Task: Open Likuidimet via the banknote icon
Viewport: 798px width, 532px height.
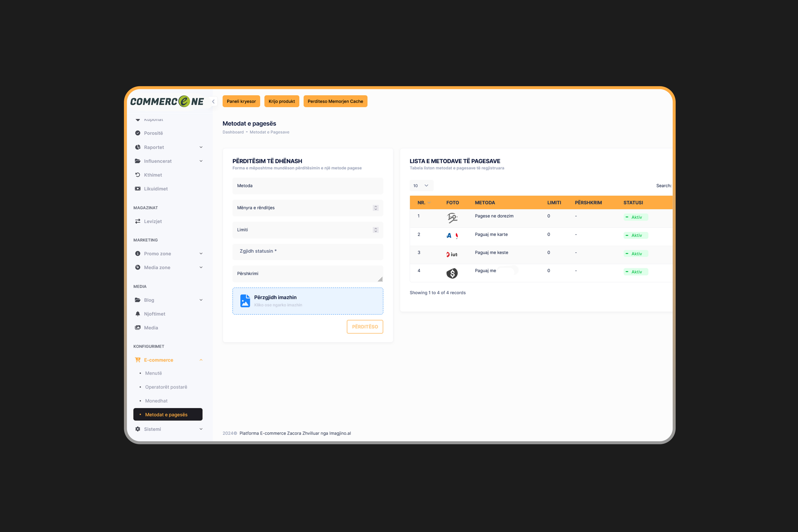Action: 138,189
